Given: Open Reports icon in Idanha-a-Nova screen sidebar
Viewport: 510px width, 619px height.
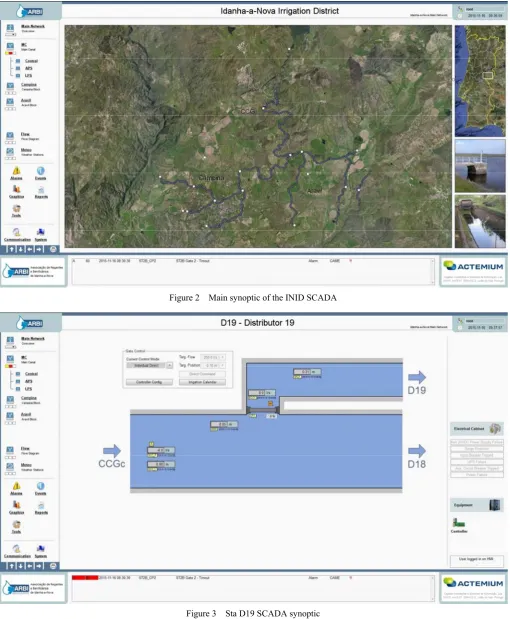Looking at the screenshot, I should click(41, 189).
